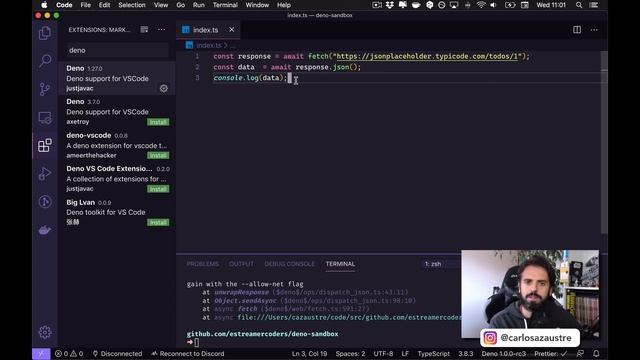Screen dimensions: 640x360
Task: Click 'Reconnect to Discord' in status bar
Action: (188, 354)
